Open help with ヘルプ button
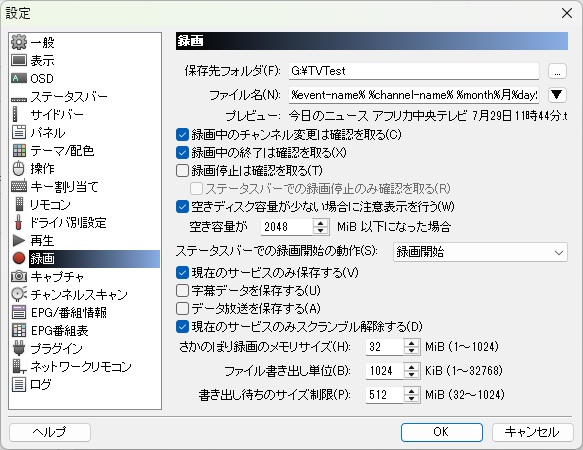 [x=50, y=432]
